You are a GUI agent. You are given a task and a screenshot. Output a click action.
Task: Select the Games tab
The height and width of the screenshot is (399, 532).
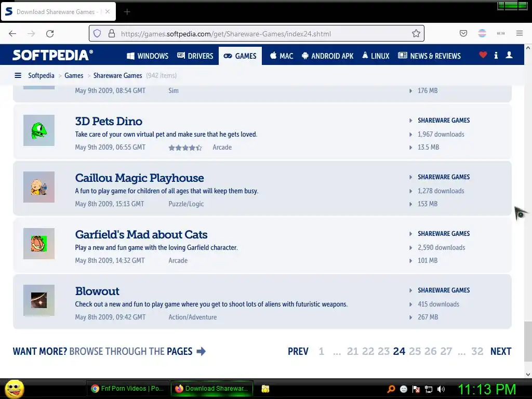240,56
